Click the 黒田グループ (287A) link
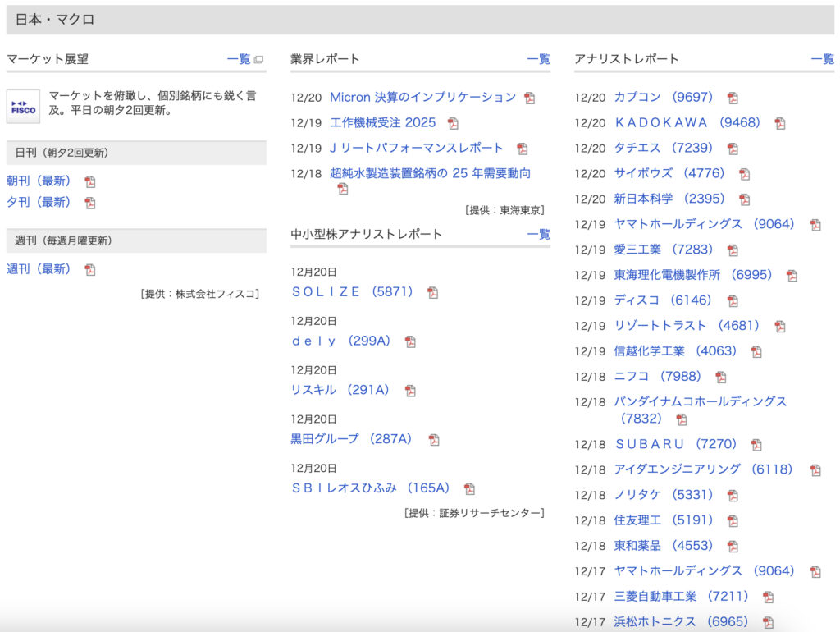Viewport: 840px width, 632px height. [x=352, y=439]
